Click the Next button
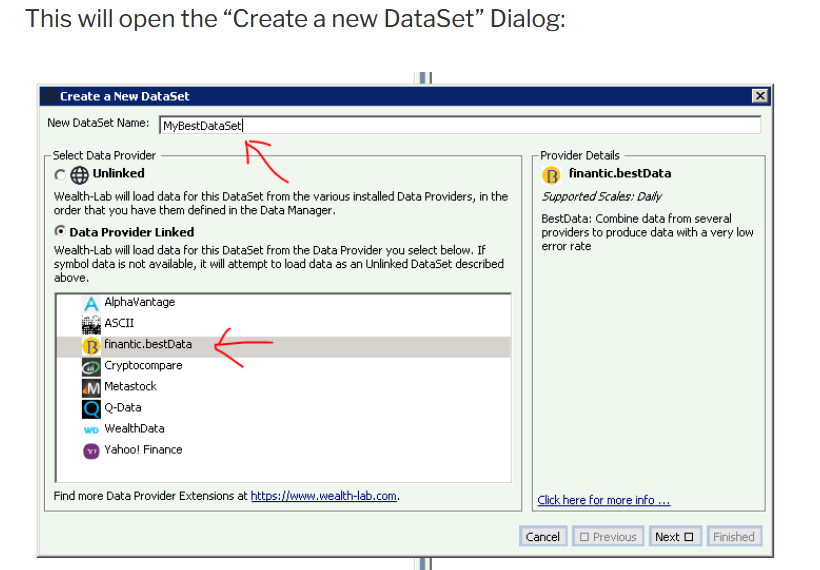 675,537
